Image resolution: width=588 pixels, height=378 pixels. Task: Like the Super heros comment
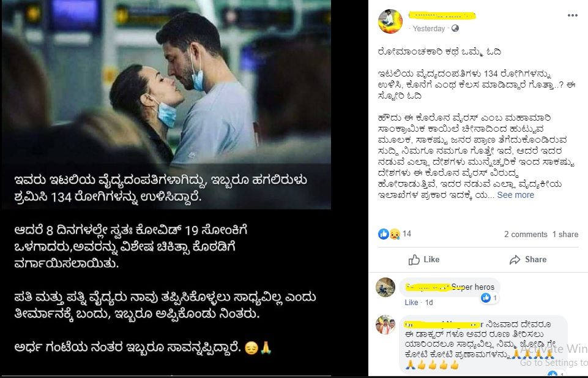point(411,303)
